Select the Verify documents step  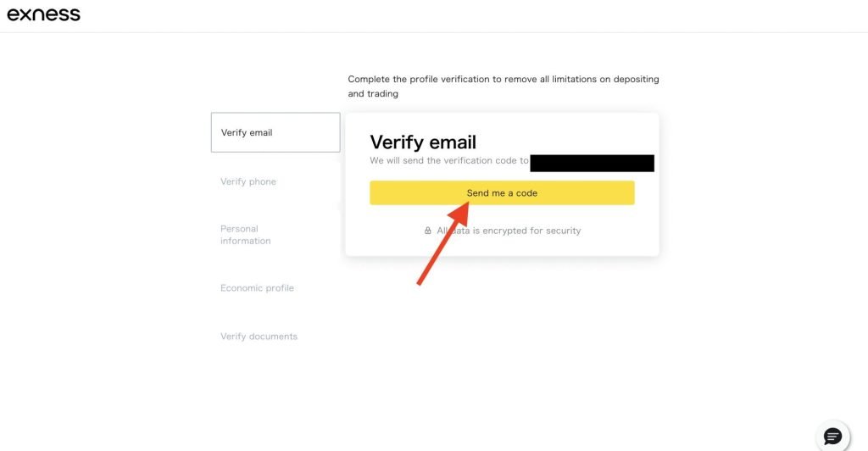[x=259, y=337]
